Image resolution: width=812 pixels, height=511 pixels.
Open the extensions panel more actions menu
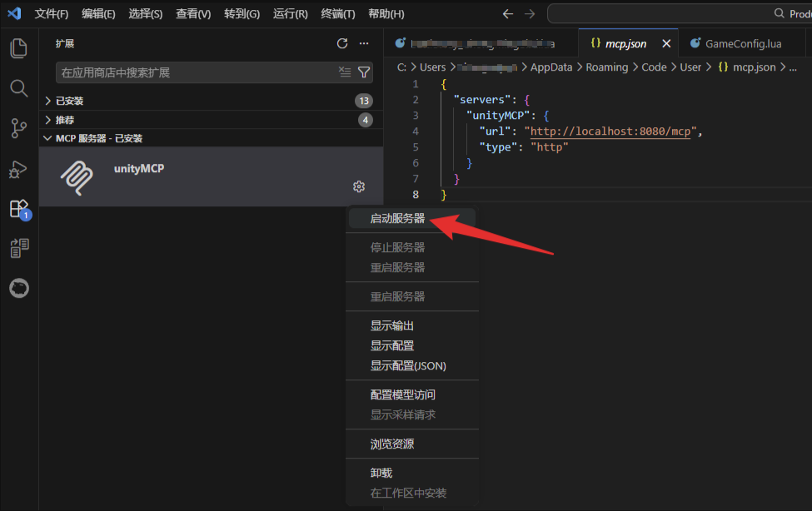click(x=364, y=43)
